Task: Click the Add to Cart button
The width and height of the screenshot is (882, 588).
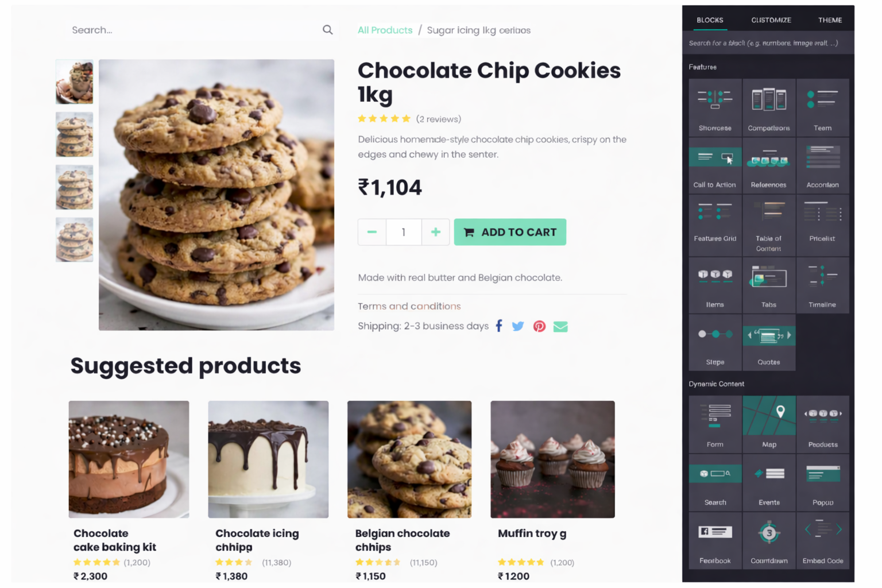Action: [x=510, y=232]
